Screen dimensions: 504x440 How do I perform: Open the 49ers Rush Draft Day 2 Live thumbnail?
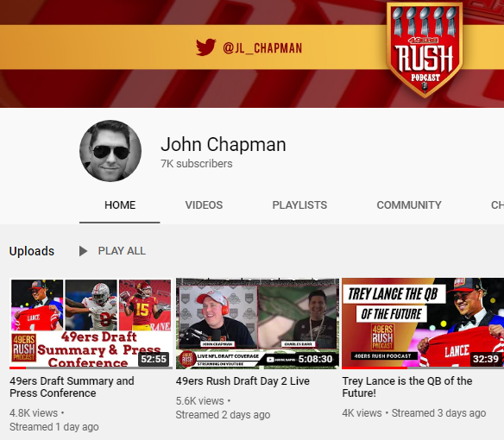(x=257, y=324)
